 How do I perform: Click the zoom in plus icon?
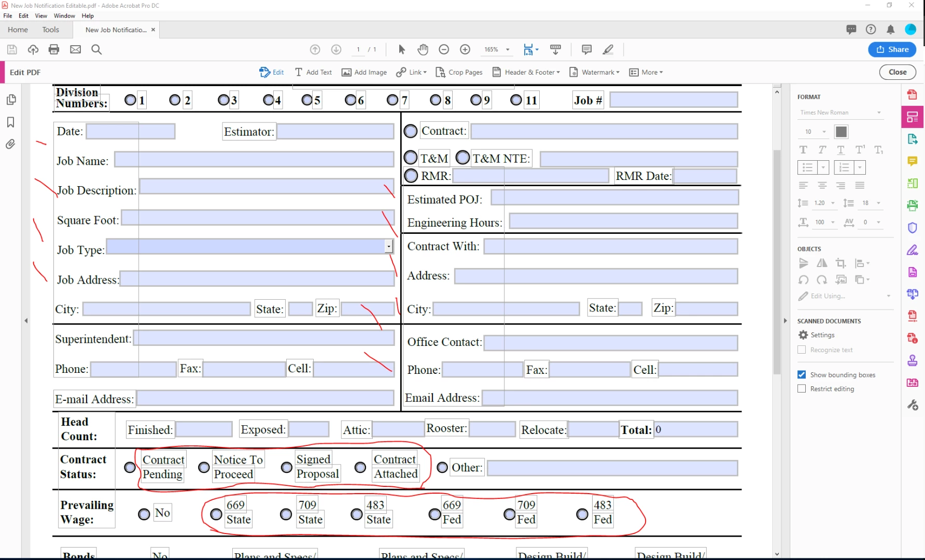click(465, 49)
